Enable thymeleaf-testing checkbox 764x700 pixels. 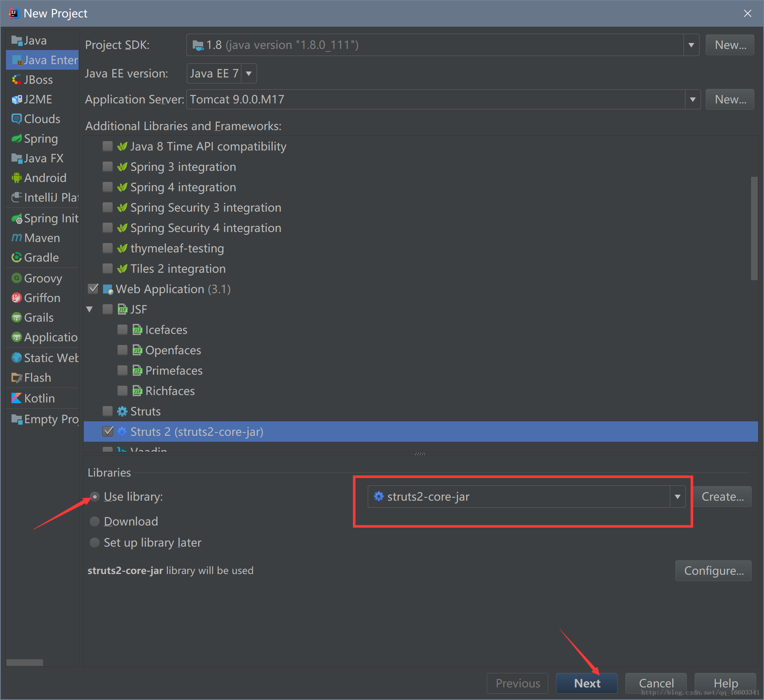coord(108,248)
